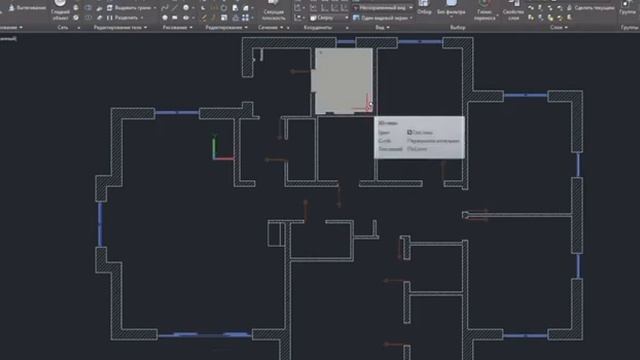This screenshot has height=360, width=640.
Task: Click the Erase icon in Редактирование panel
Action: point(203,18)
